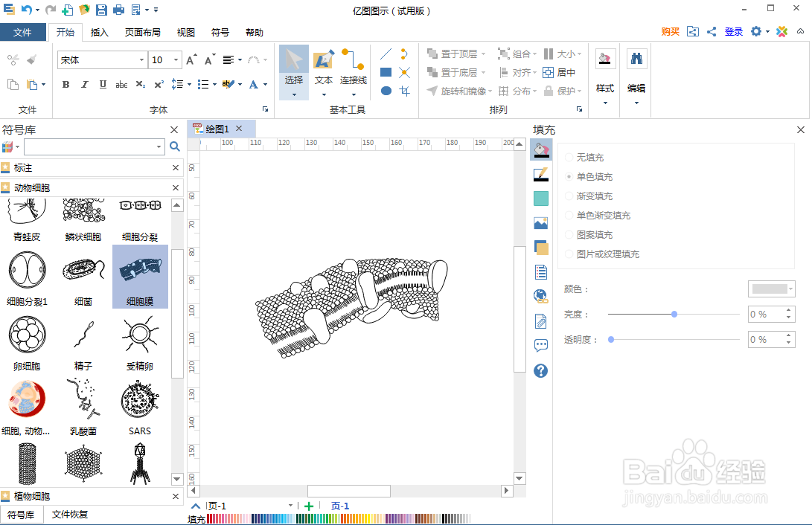Click the Print icon in quick toolbar

[x=118, y=10]
